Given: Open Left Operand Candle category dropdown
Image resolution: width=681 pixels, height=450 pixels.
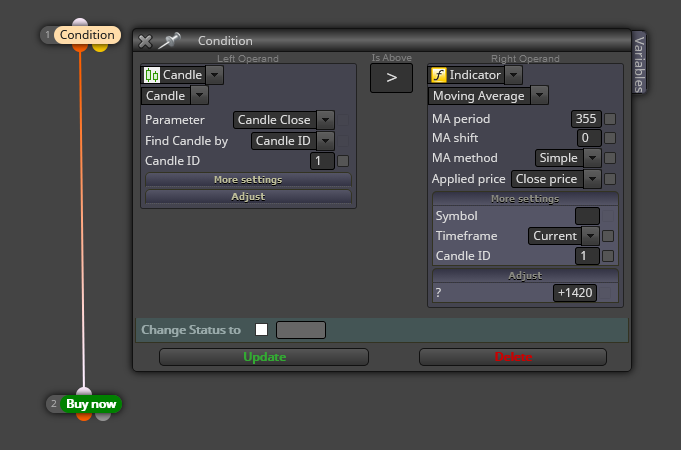Looking at the screenshot, I should [215, 75].
